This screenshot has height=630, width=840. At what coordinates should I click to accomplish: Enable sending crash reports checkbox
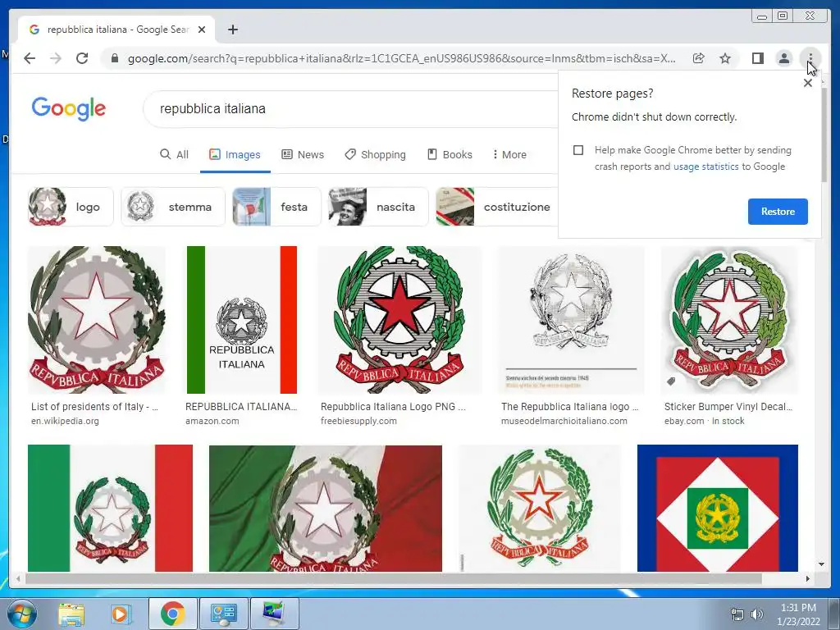click(578, 150)
